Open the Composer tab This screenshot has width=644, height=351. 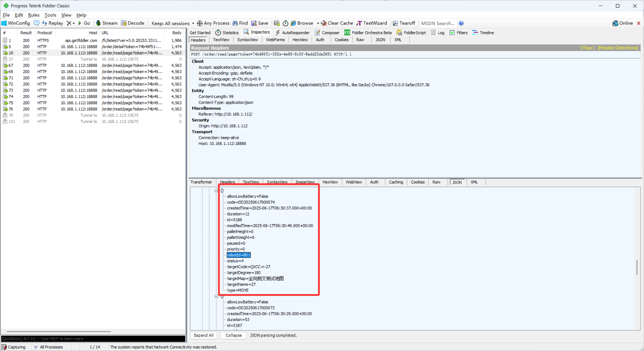pos(327,33)
